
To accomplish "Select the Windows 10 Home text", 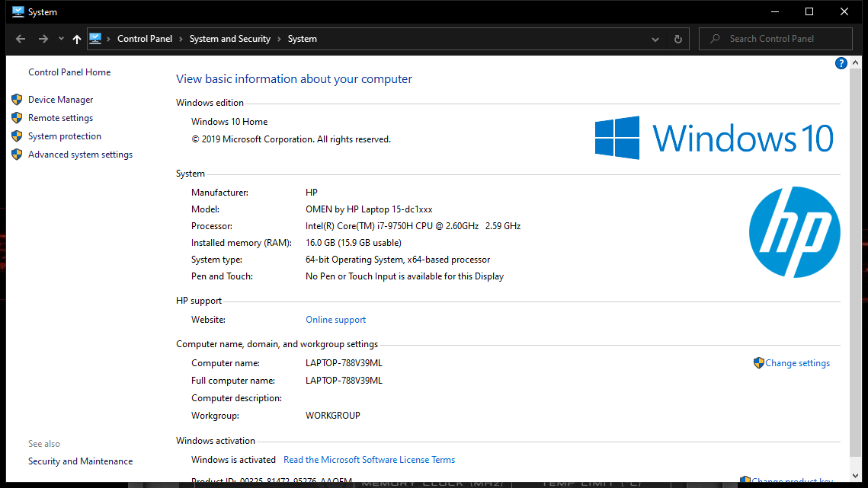I will coord(229,122).
